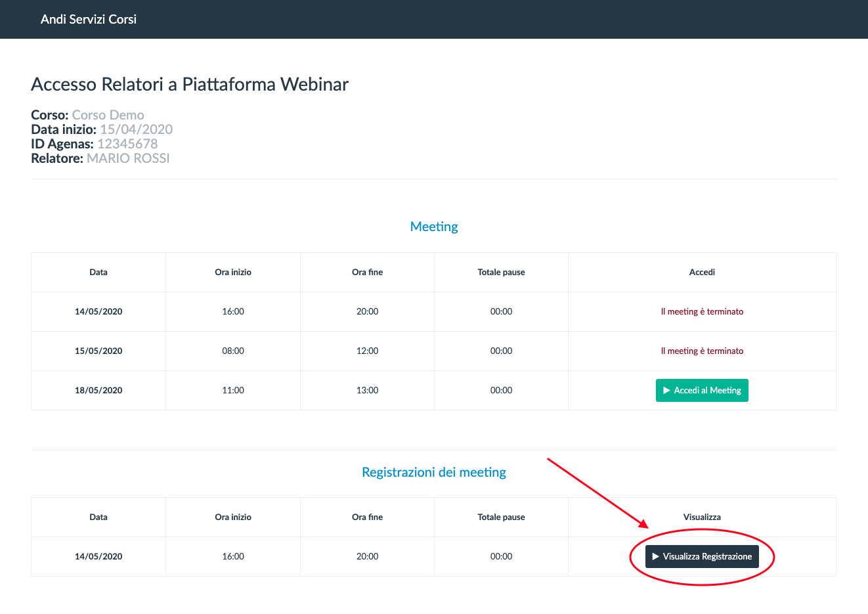Click the Accedi column header
The image size is (868, 614).
tap(702, 273)
